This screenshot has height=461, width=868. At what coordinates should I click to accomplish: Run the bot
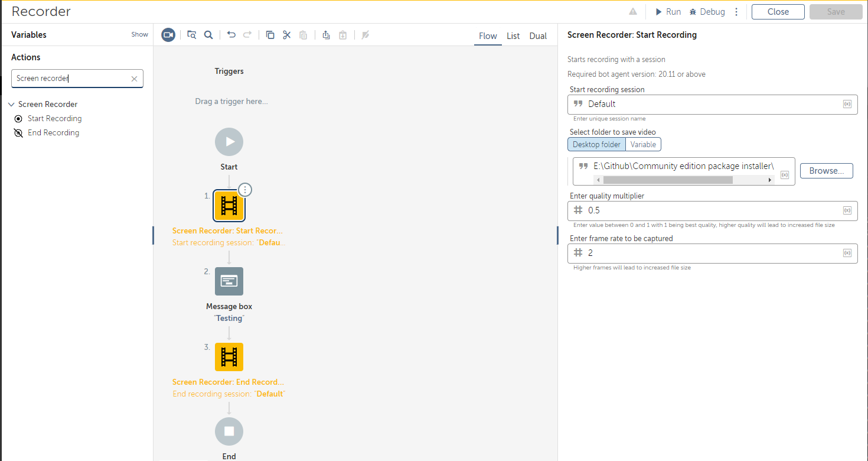click(668, 12)
